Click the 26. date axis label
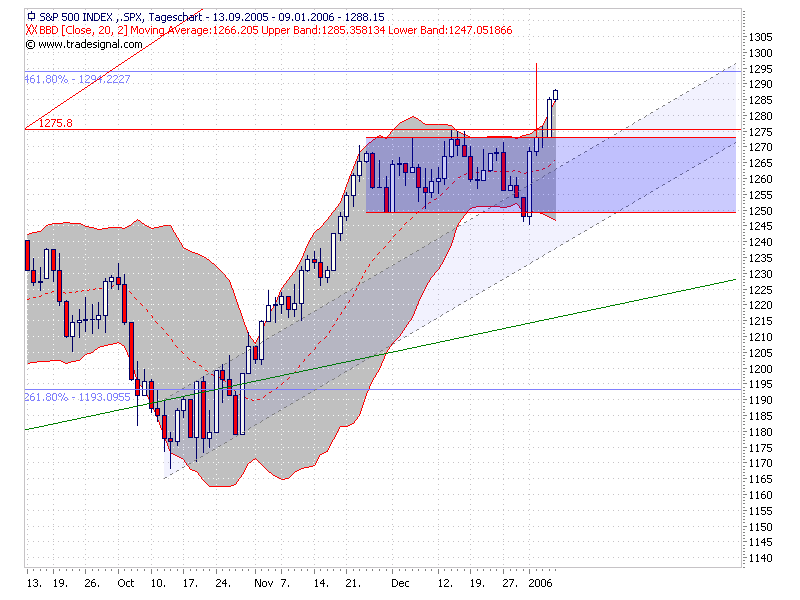Screen dimensions: 800x600 tap(92, 583)
